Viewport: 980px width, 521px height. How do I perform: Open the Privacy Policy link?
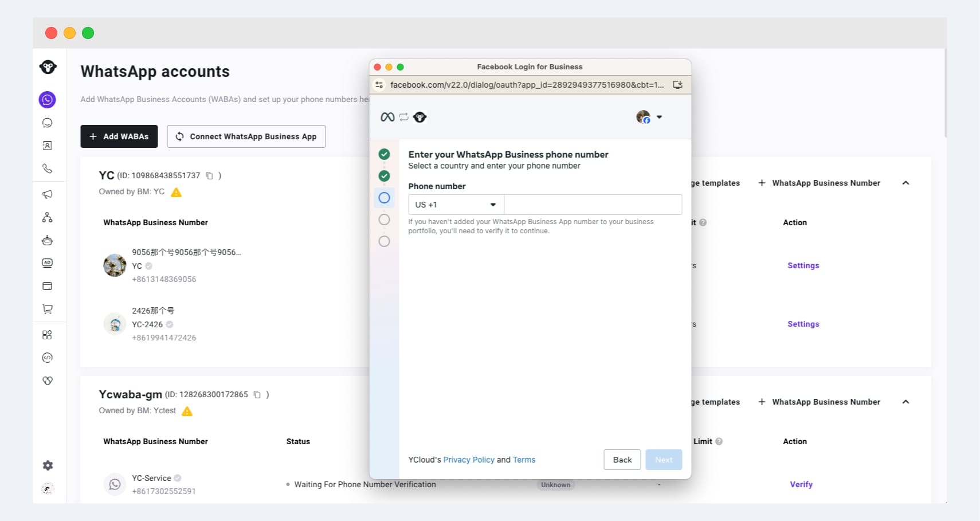point(469,460)
